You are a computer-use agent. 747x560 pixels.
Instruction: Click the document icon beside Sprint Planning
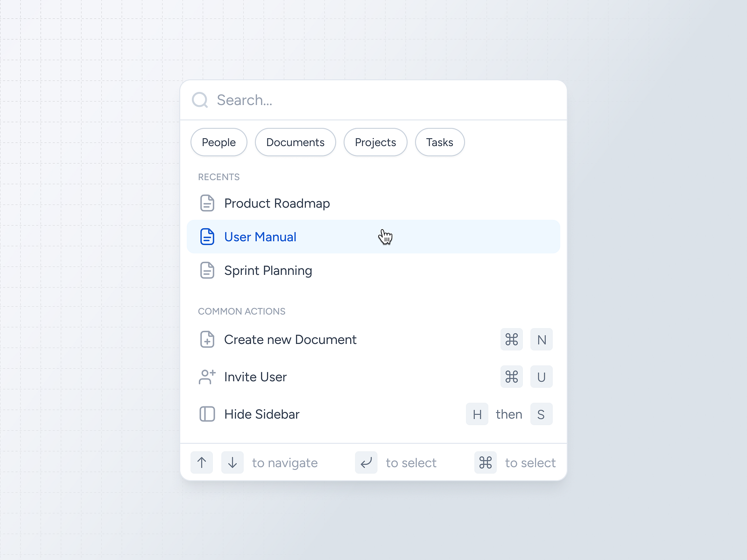[x=207, y=270]
